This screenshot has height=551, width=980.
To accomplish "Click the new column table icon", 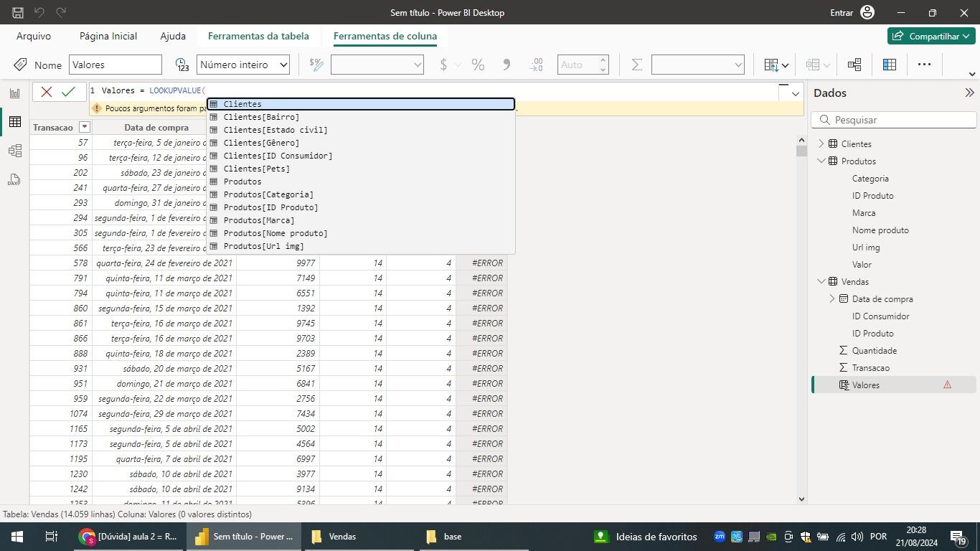I will tap(890, 65).
